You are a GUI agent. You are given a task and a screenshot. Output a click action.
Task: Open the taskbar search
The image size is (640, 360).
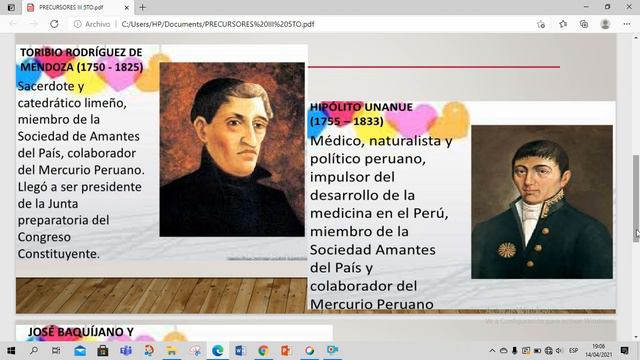[34, 350]
